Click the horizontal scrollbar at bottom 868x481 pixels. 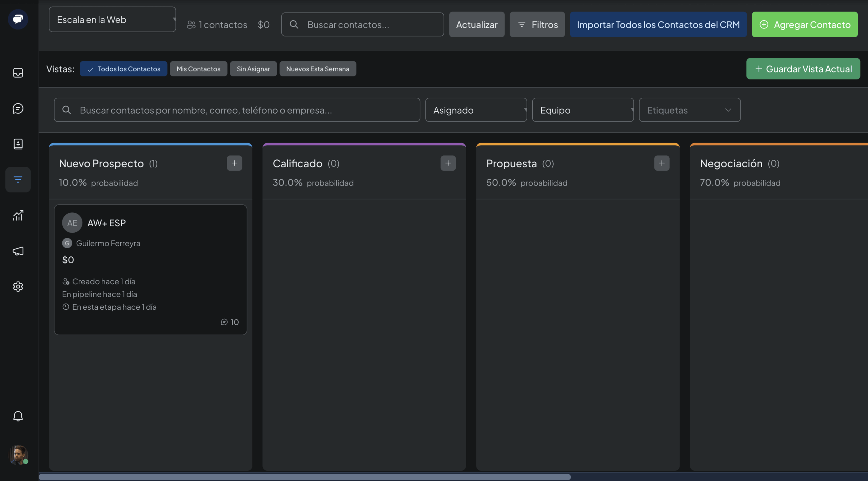pos(304,477)
